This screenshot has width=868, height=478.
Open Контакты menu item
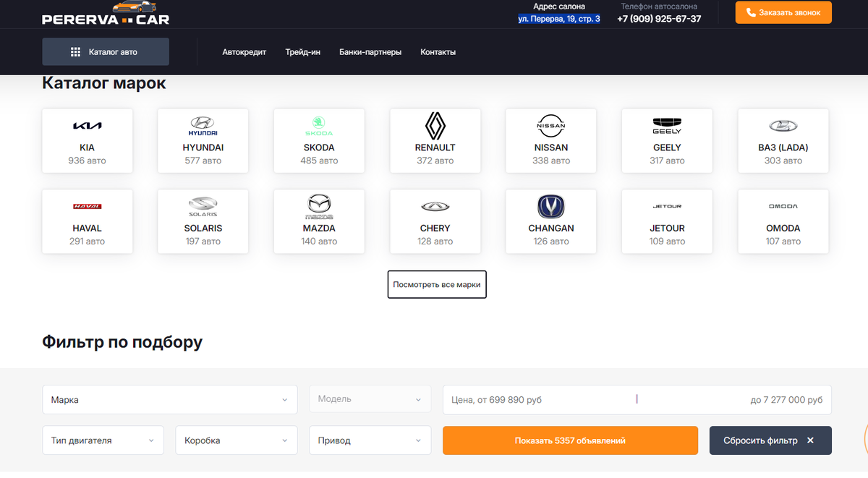(438, 52)
